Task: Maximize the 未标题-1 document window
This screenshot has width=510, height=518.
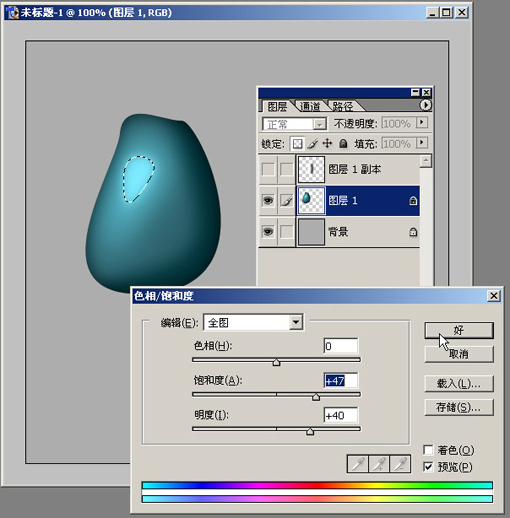Action: [x=446, y=13]
